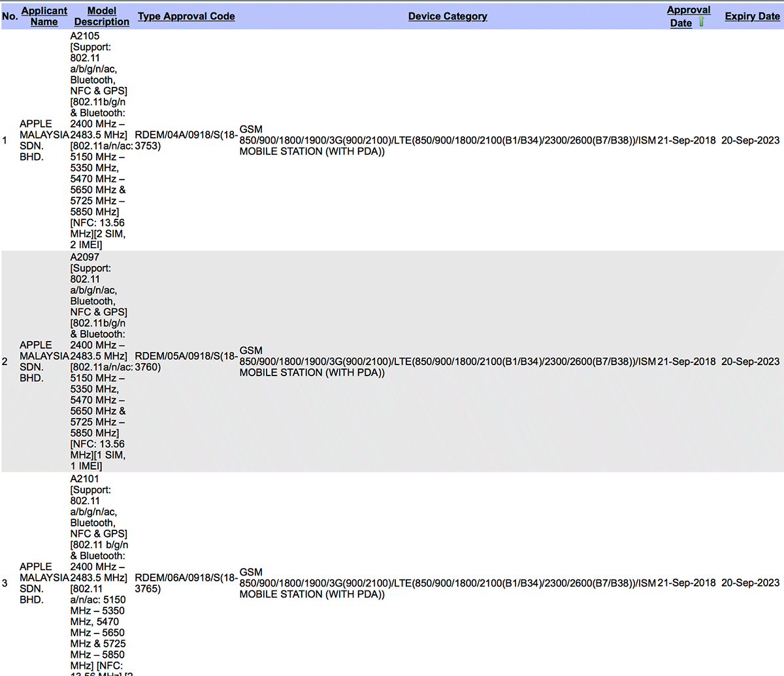Click the Expiry Date column header
This screenshot has width=784, height=676.
752,16
